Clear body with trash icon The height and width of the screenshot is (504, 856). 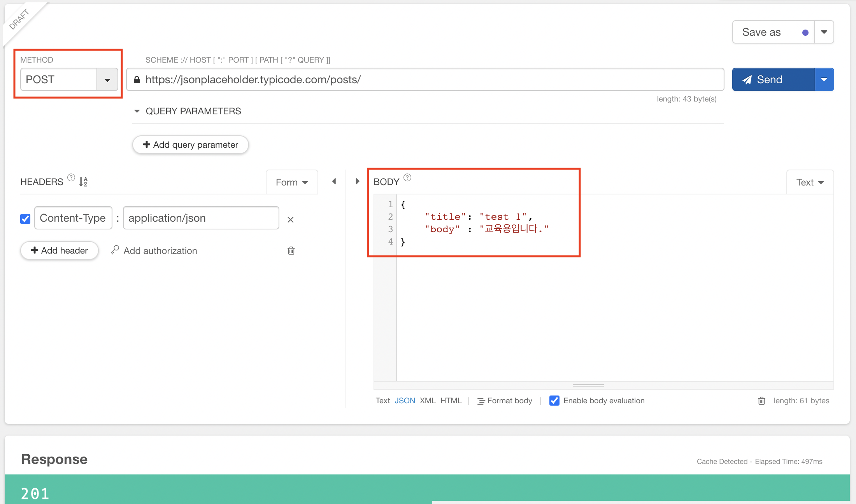coord(761,401)
